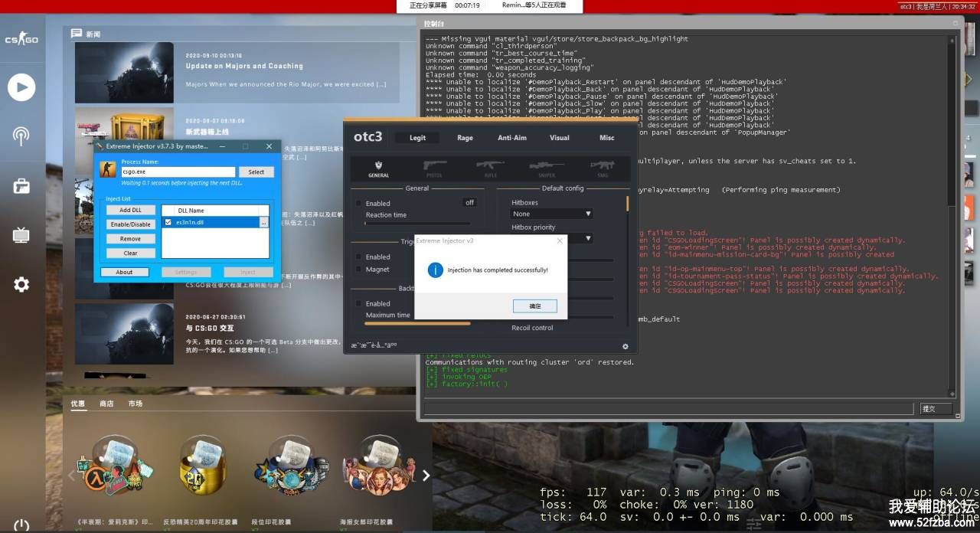
Task: Click the Select button in Extreme Injector
Action: (256, 172)
